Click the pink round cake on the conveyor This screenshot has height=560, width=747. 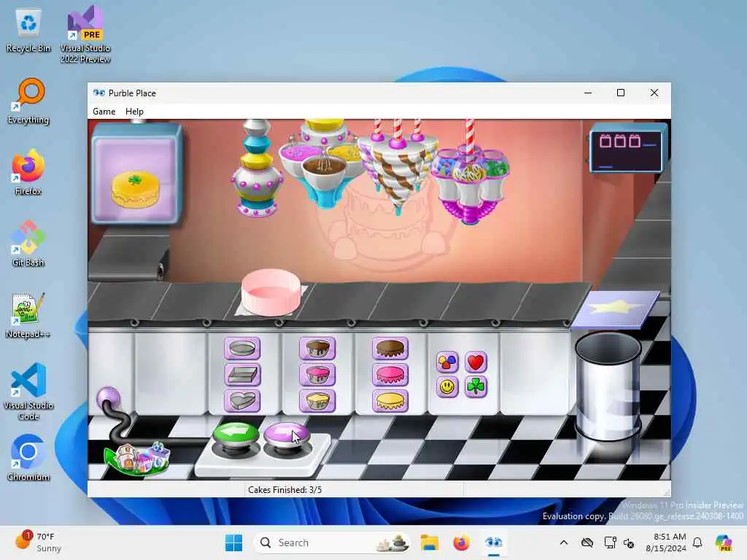[271, 292]
